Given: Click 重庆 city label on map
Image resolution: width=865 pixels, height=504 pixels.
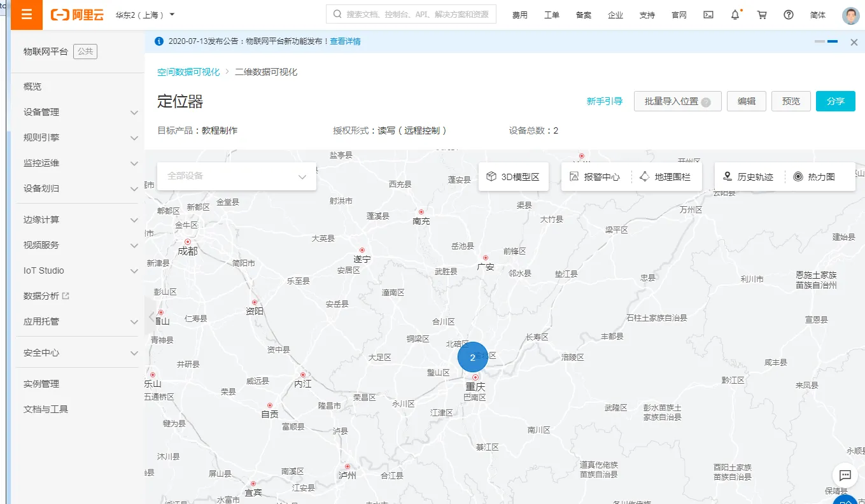Looking at the screenshot, I should click(475, 386).
